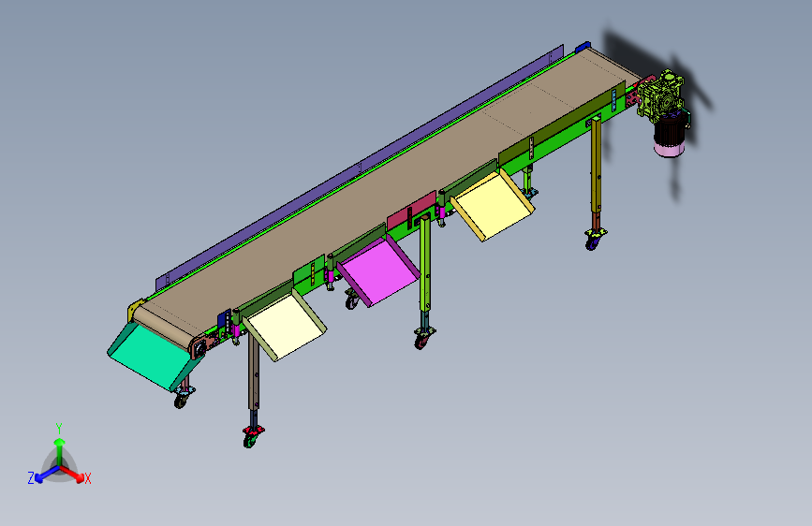
Task: Select the light green leg in the middle
Action: [x=425, y=264]
